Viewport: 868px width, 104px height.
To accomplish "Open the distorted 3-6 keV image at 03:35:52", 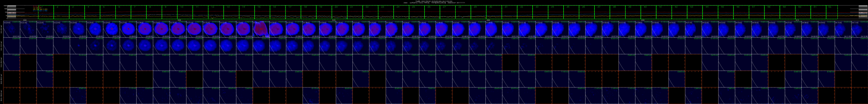I will coord(261,29).
